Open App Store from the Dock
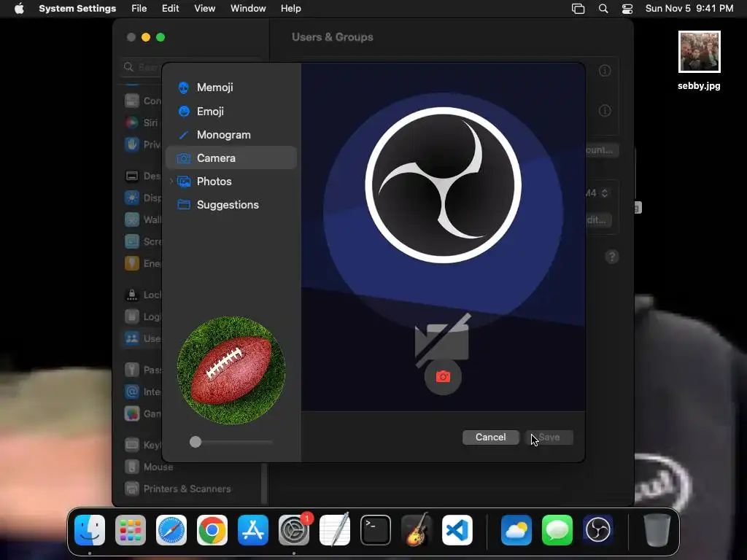The image size is (747, 560). pyautogui.click(x=253, y=530)
